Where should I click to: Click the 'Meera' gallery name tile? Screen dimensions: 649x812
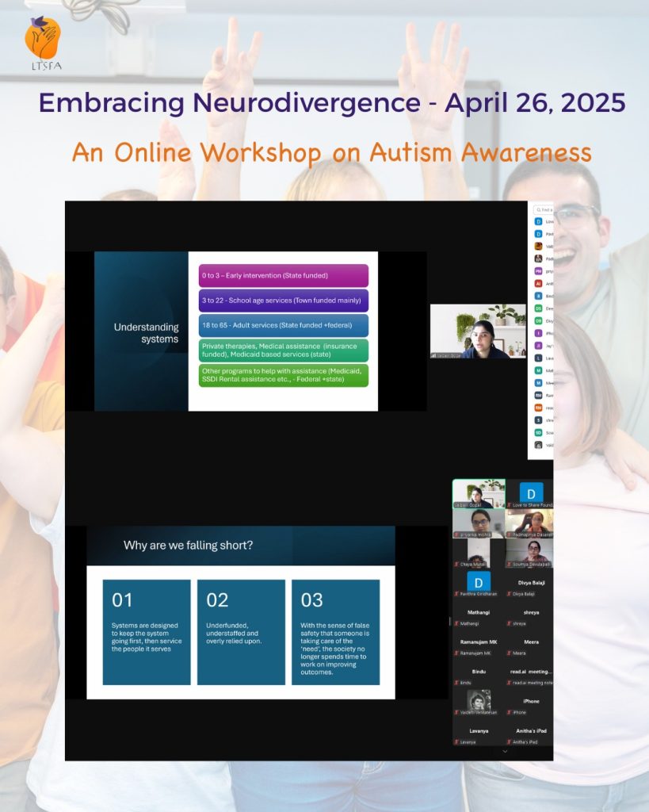[x=531, y=642]
